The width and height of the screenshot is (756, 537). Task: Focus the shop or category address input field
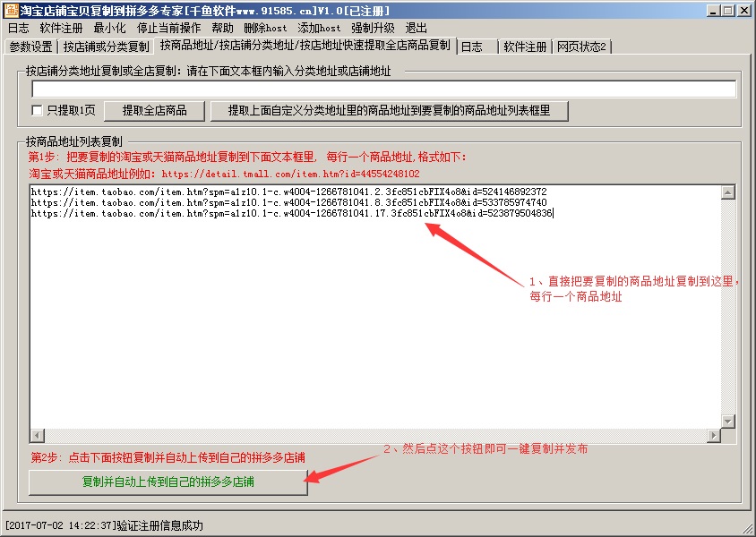click(x=383, y=89)
